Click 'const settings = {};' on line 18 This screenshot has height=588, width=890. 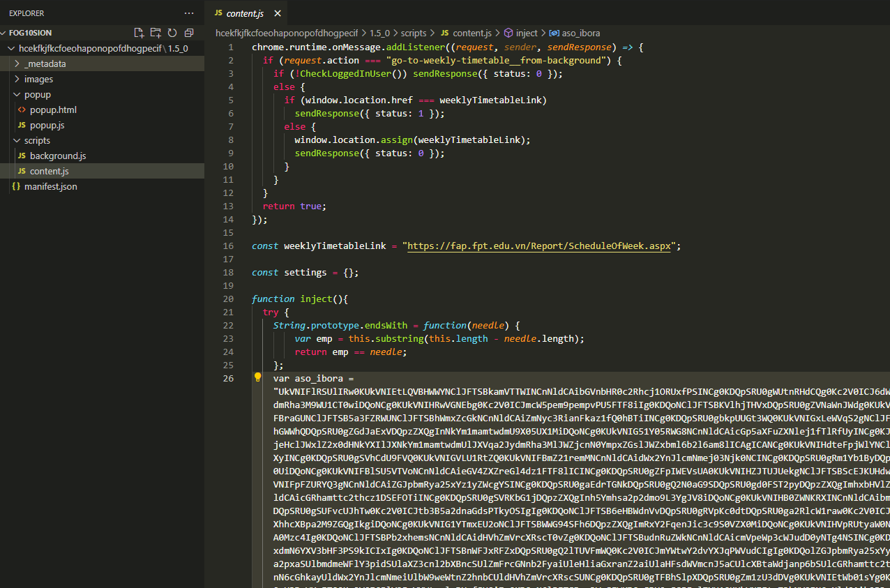pyautogui.click(x=306, y=272)
